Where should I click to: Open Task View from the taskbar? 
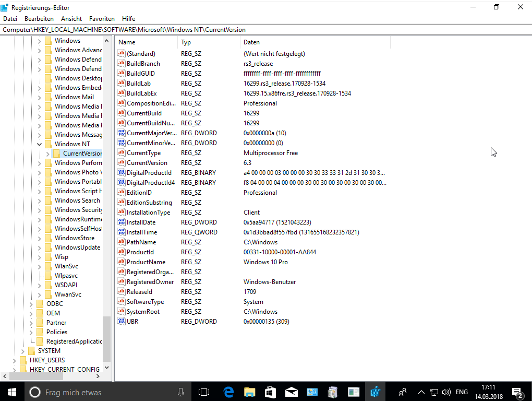204,392
